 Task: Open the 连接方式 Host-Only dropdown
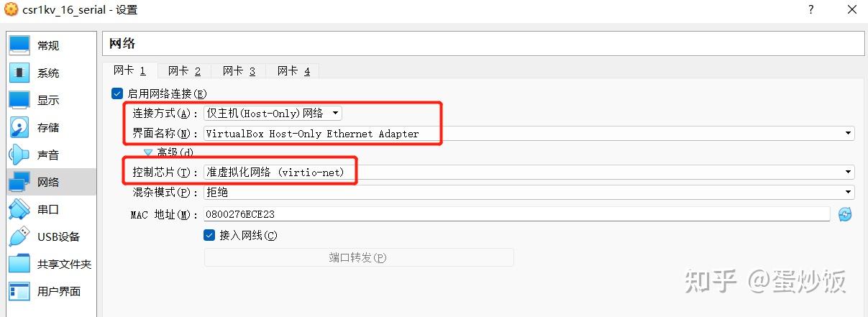click(x=273, y=114)
